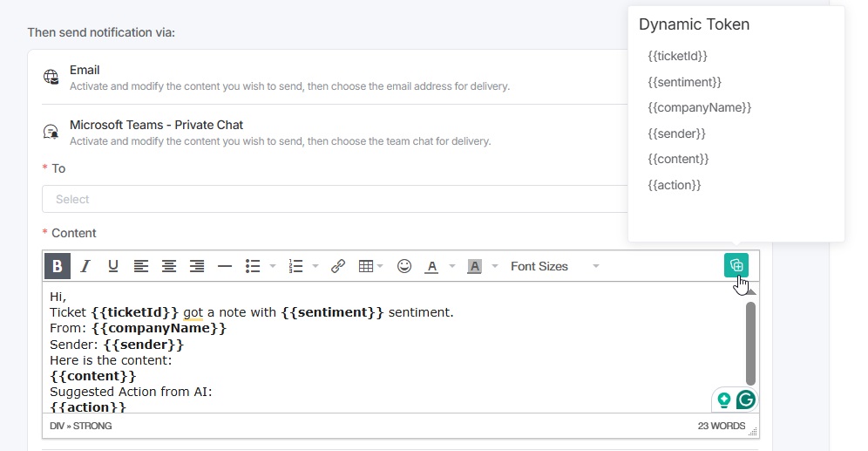Open the Font Sizes dropdown

pyautogui.click(x=554, y=266)
